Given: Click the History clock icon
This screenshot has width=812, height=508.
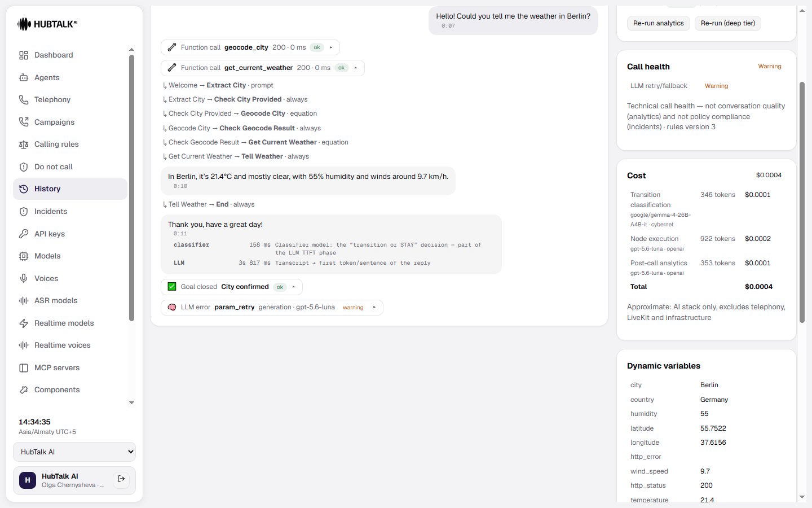Looking at the screenshot, I should (24, 189).
